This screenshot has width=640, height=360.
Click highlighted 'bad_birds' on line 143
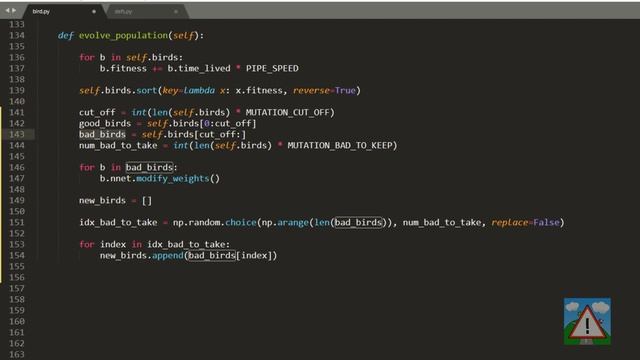102,134
